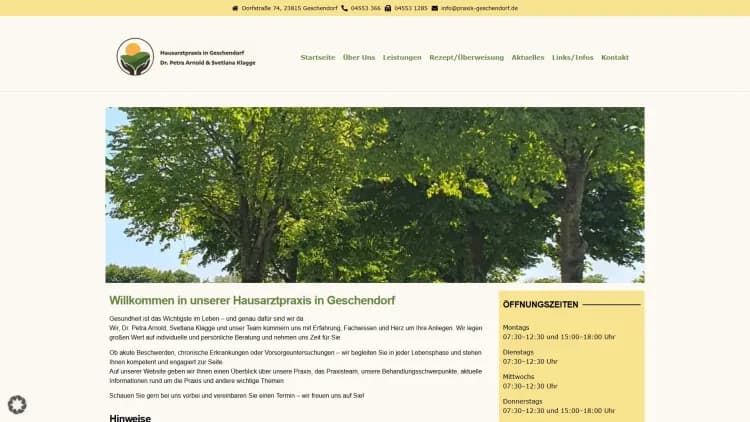750x422 pixels.
Task: Click the ÖFFNUNGSZEITEN heading
Action: tap(540, 304)
